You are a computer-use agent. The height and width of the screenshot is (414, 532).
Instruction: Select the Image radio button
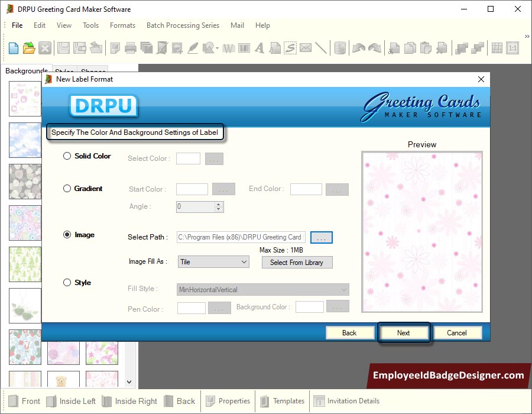67,234
